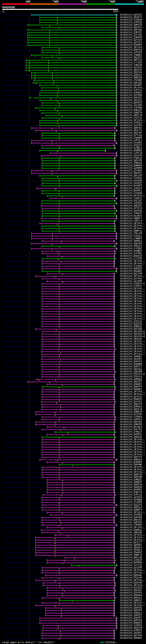Open hit UniRef100_B9IE77
The width and height of the screenshot is (146, 644).
tap(131, 17)
